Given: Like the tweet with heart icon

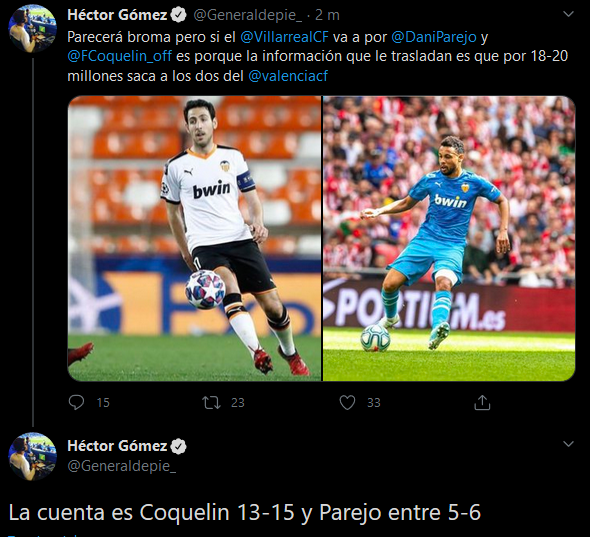Looking at the screenshot, I should coord(347,403).
